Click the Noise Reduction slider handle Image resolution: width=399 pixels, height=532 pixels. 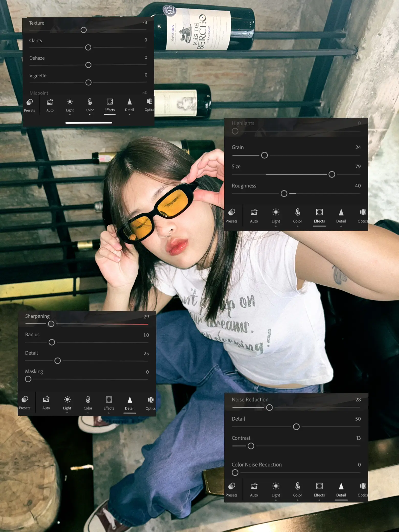click(x=269, y=407)
